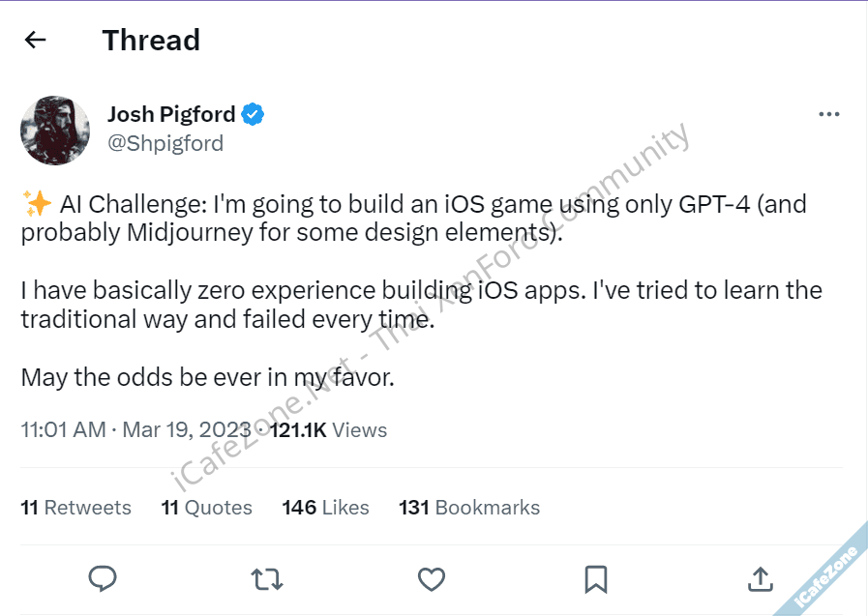Click the 131 Bookmarks count
The height and width of the screenshot is (616, 868).
469,507
